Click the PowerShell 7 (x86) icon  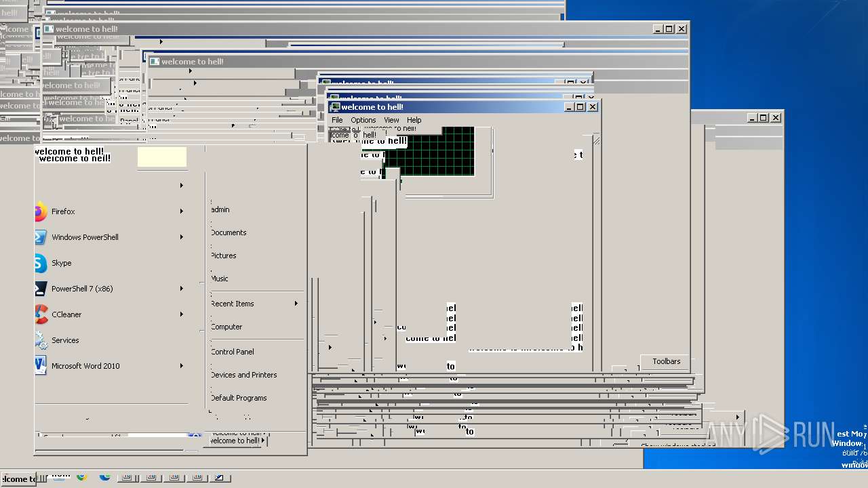coord(41,289)
